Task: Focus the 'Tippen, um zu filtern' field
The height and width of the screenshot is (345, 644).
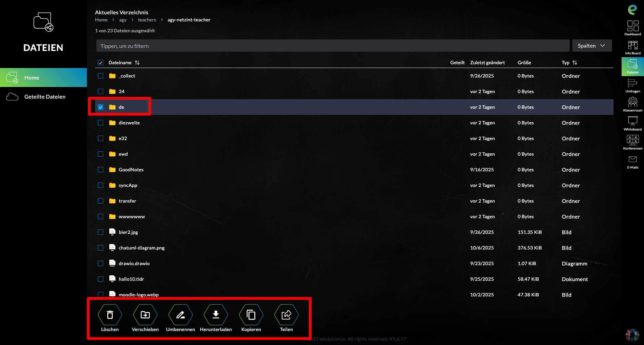Action: coord(332,46)
